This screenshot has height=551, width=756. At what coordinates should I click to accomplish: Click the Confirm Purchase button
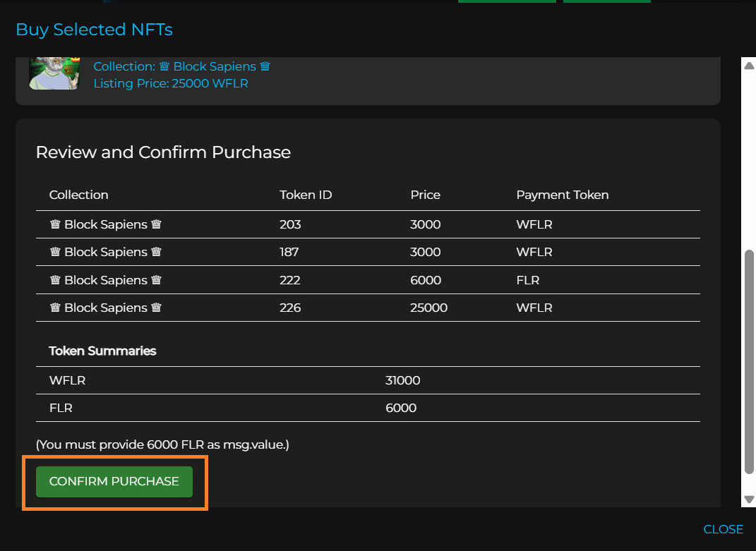pos(114,481)
